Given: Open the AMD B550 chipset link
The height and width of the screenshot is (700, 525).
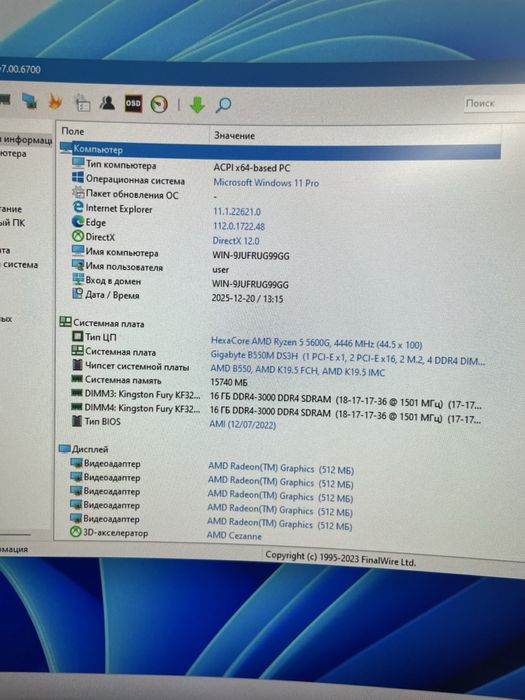Looking at the screenshot, I should pyautogui.click(x=297, y=371).
